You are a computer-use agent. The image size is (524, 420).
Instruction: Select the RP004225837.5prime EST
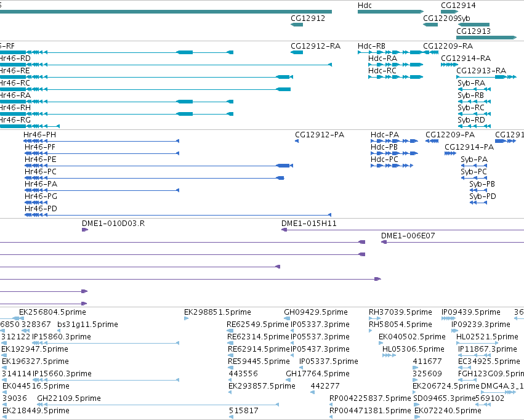[331, 405]
